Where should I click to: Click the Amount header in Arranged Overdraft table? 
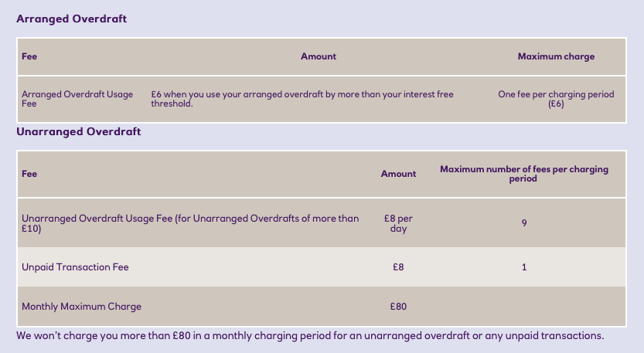click(319, 56)
